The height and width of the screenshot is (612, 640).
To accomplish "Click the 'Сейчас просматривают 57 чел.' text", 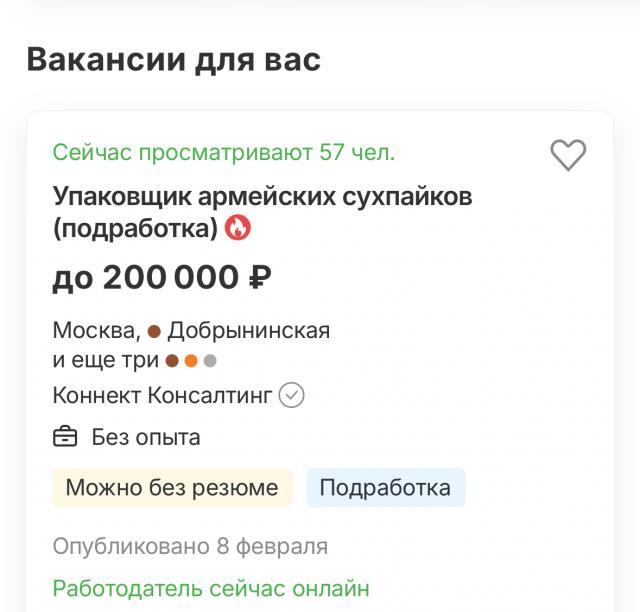I will tap(224, 153).
